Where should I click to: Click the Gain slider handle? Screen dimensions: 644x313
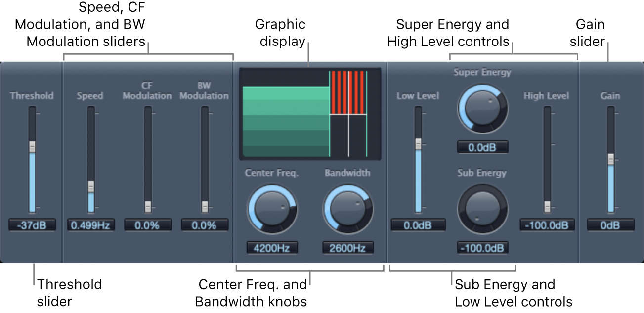tap(610, 159)
